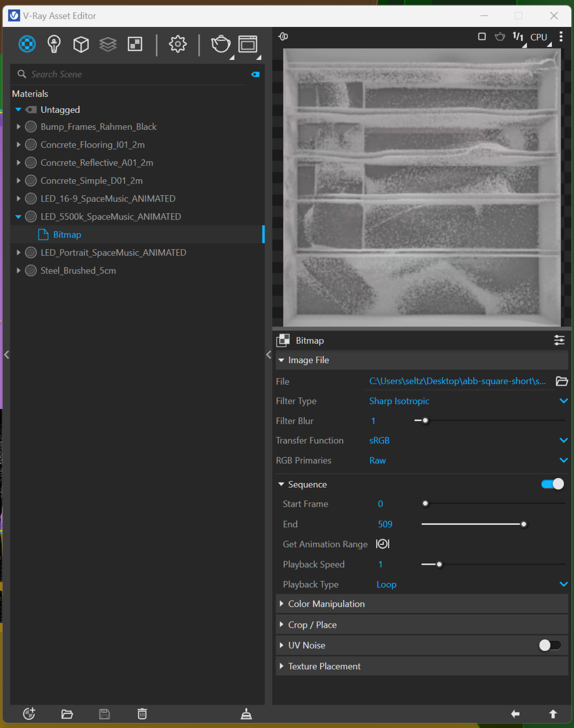574x728 pixels.
Task: Click the purge unused assets broom icon
Action: pyautogui.click(x=246, y=714)
